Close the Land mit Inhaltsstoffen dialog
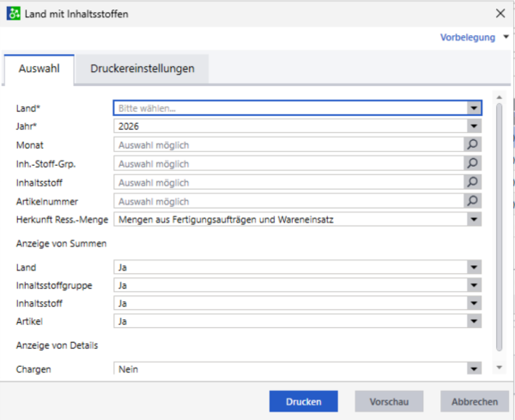 coord(500,14)
